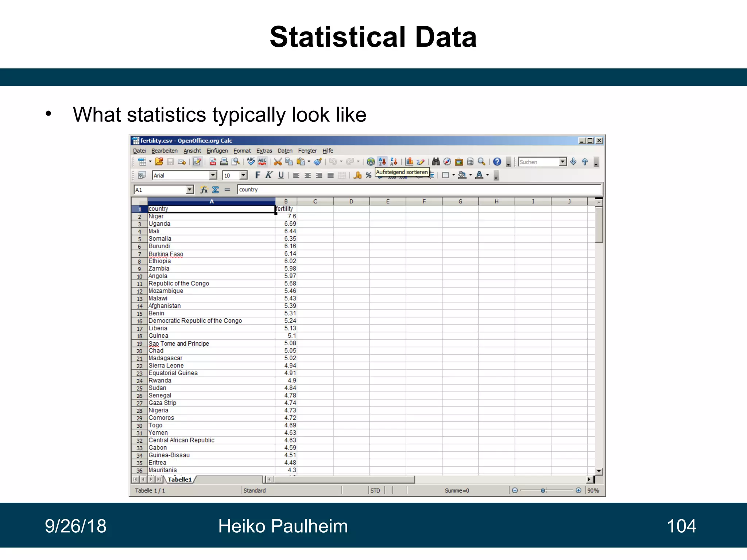Apply currency number format coins icon

click(x=357, y=175)
